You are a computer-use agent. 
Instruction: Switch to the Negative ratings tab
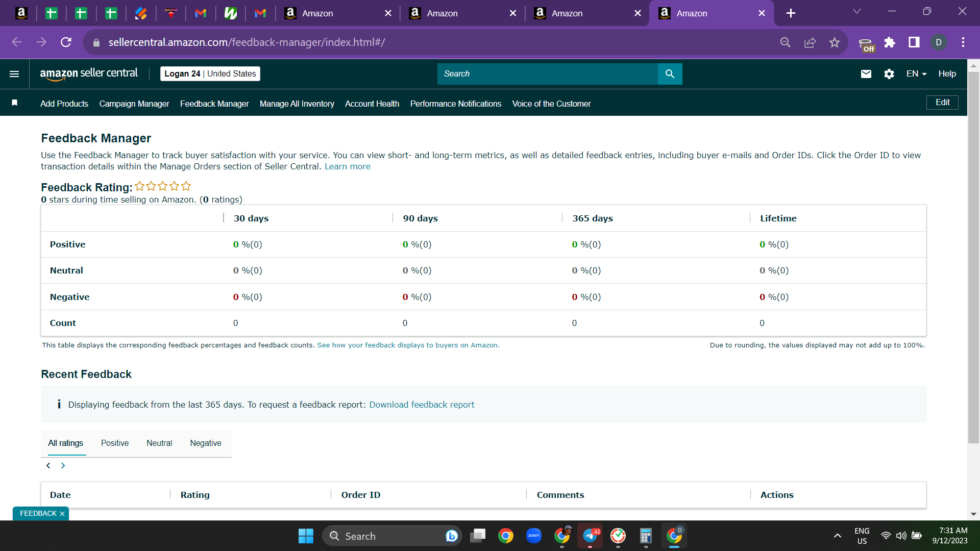tap(206, 443)
